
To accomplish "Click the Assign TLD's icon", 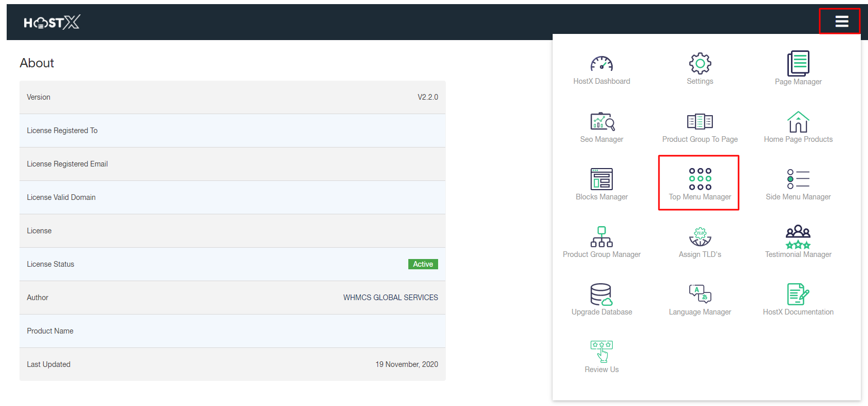I will pos(700,237).
